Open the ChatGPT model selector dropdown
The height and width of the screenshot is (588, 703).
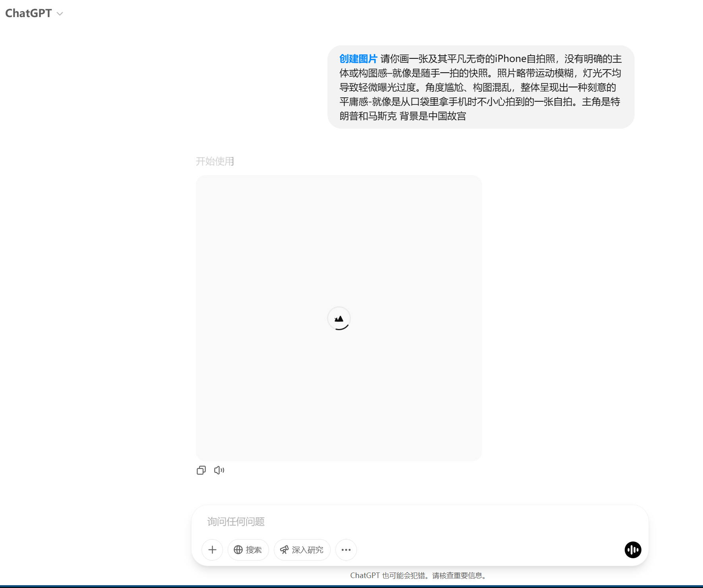click(x=34, y=13)
